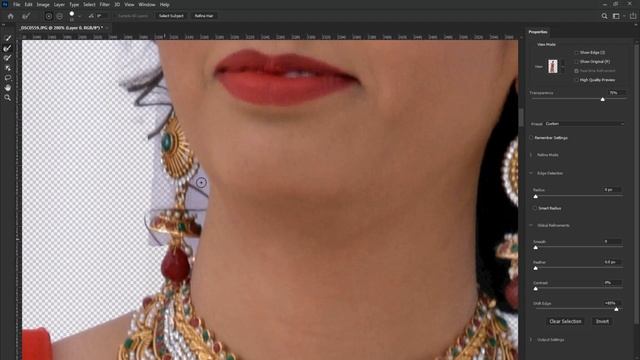Close the document tab
The image size is (640, 360).
coord(107,28)
